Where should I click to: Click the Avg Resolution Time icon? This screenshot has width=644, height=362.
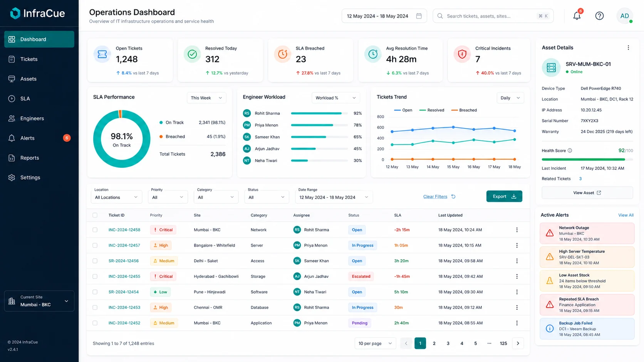coord(373,54)
